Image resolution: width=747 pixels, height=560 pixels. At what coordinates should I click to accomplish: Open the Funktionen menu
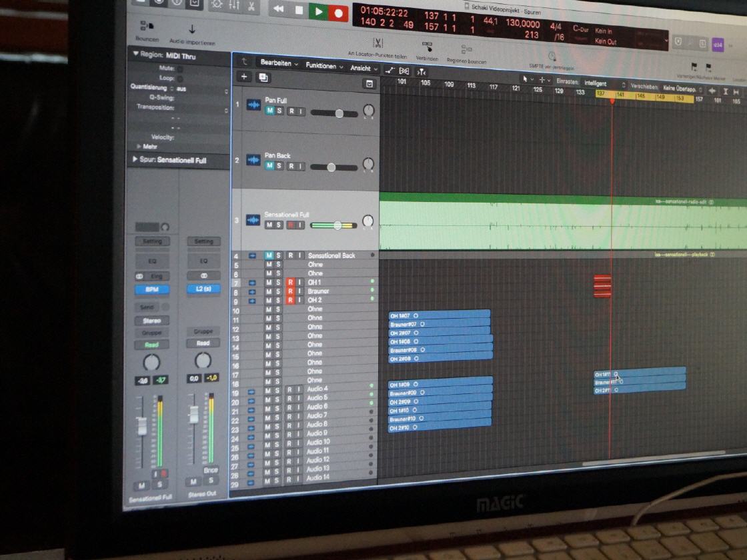click(324, 66)
